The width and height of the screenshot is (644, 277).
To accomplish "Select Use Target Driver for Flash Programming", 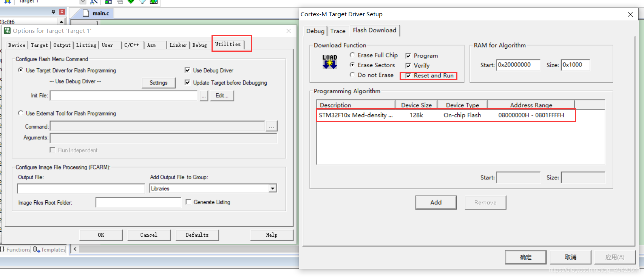I will click(x=21, y=70).
